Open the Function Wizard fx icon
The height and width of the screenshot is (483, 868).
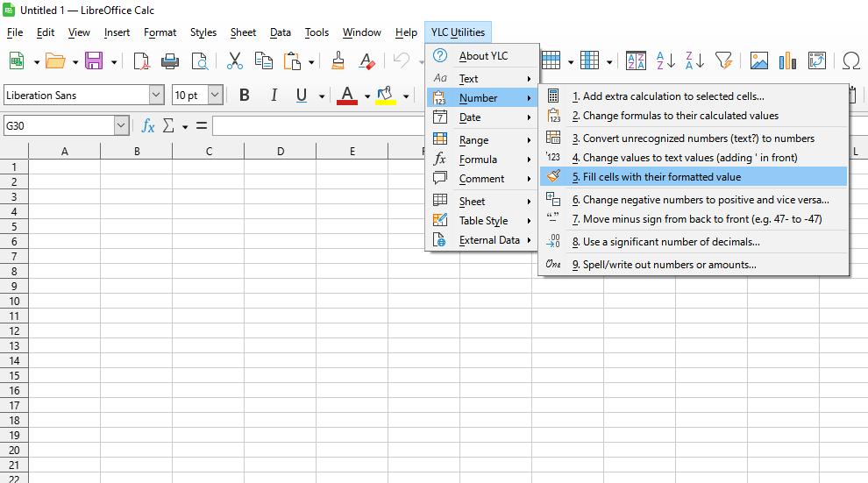(x=148, y=126)
